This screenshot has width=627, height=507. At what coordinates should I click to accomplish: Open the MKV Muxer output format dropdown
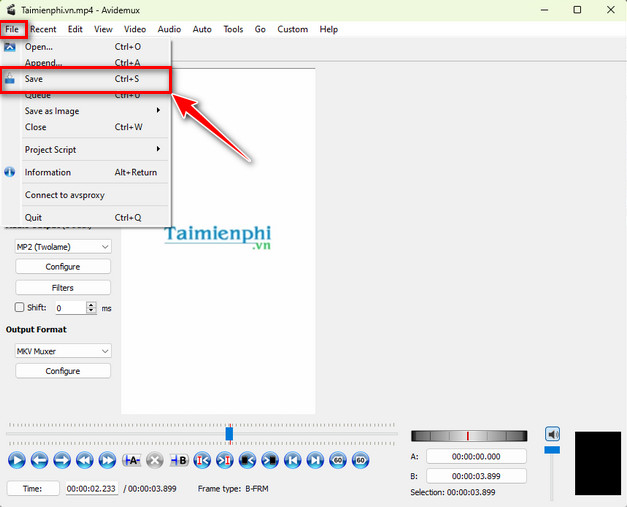pos(63,351)
